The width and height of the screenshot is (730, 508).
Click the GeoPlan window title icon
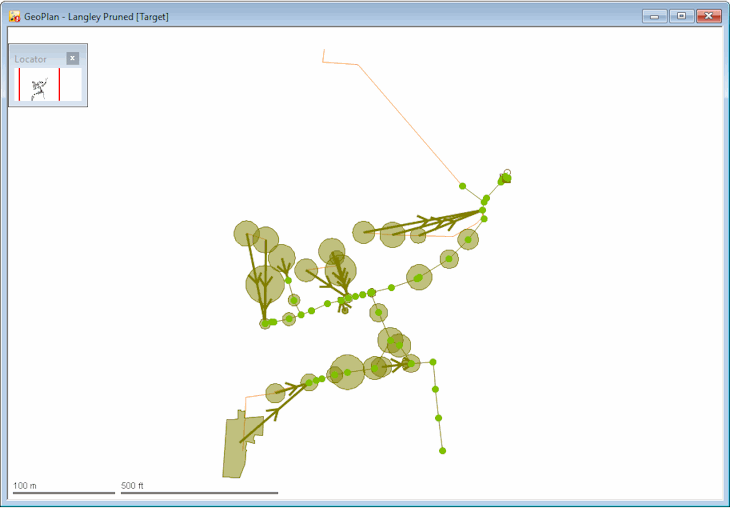click(15, 17)
